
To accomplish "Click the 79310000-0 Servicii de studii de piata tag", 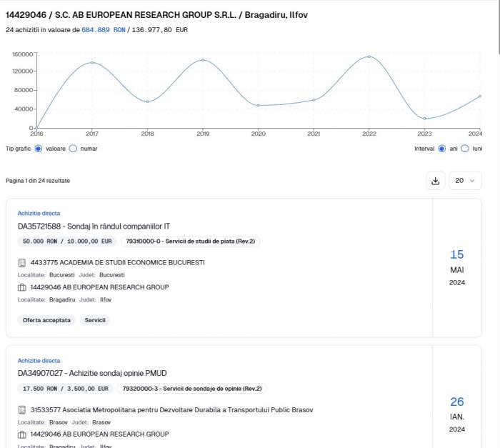I will (x=191, y=242).
